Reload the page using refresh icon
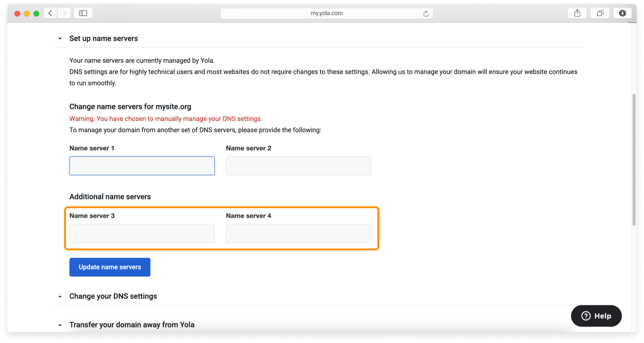Screen dimensions: 644x343 click(426, 14)
